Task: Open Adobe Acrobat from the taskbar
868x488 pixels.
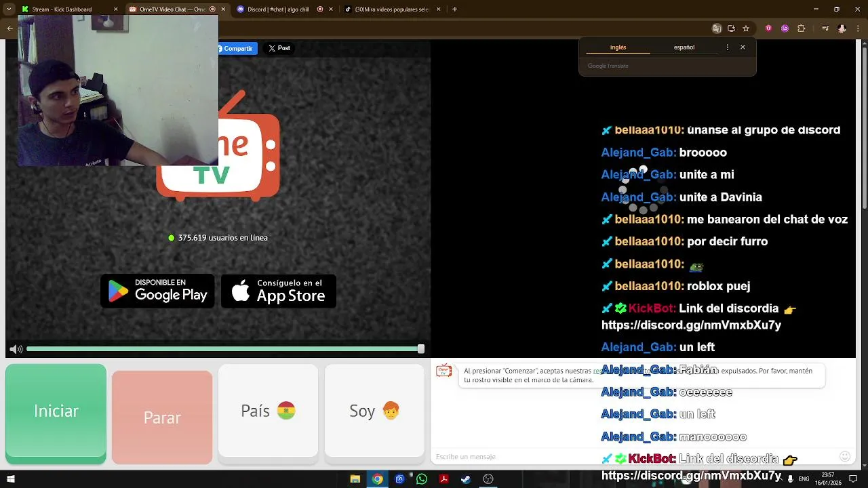Action: pyautogui.click(x=443, y=479)
